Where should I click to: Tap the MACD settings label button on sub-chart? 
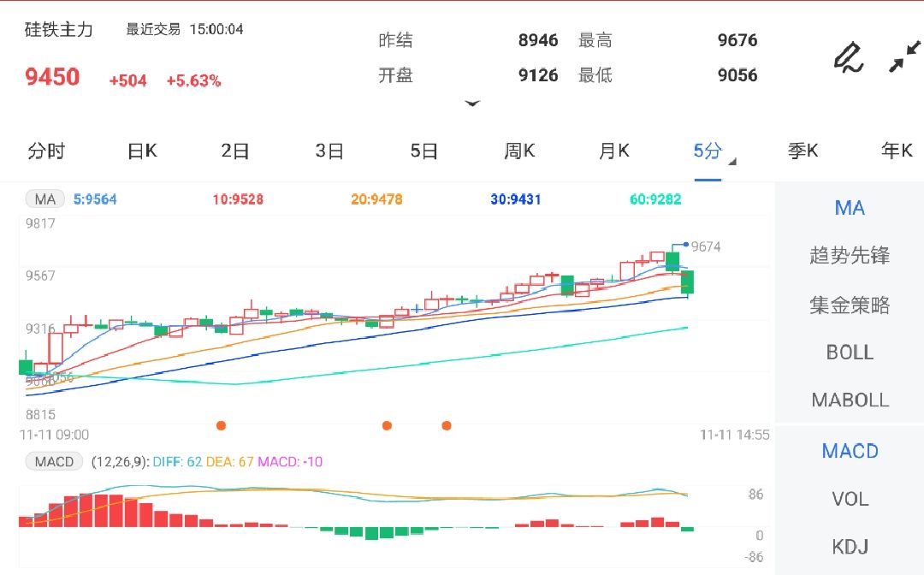54,461
